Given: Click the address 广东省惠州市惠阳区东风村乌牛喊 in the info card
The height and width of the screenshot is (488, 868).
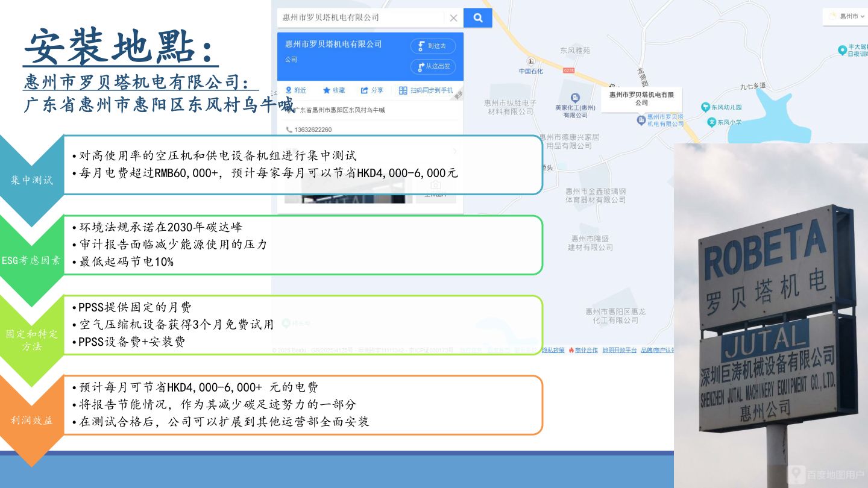Looking at the screenshot, I should (x=339, y=110).
